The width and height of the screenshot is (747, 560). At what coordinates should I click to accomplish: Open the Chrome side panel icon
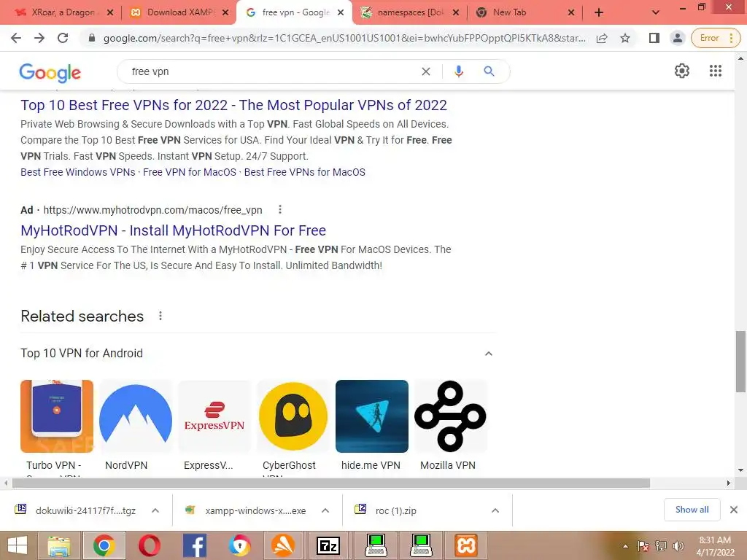(654, 38)
